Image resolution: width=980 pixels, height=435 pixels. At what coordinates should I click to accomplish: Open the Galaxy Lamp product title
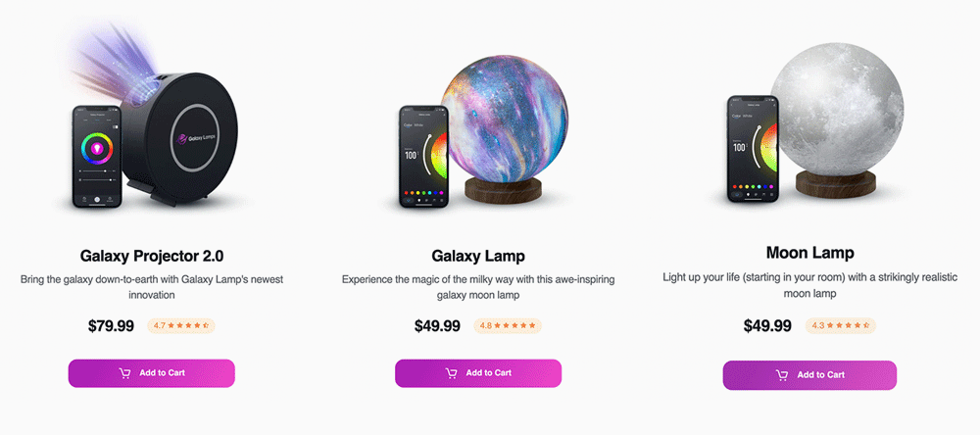tap(478, 256)
